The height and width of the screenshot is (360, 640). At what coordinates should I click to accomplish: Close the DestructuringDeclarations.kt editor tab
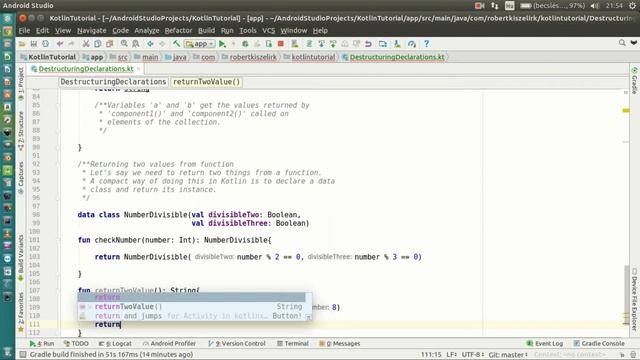[139, 69]
